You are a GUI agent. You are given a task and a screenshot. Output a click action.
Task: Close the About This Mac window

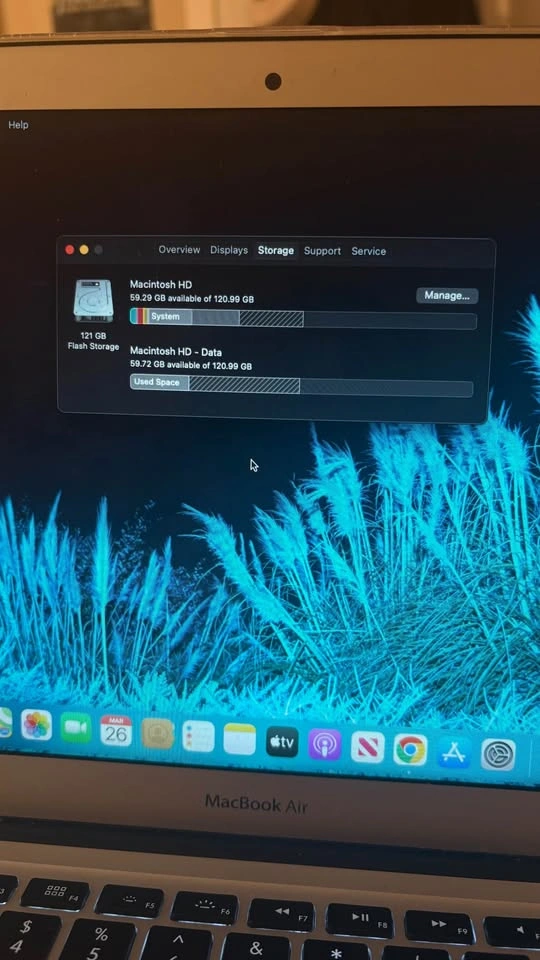point(69,249)
